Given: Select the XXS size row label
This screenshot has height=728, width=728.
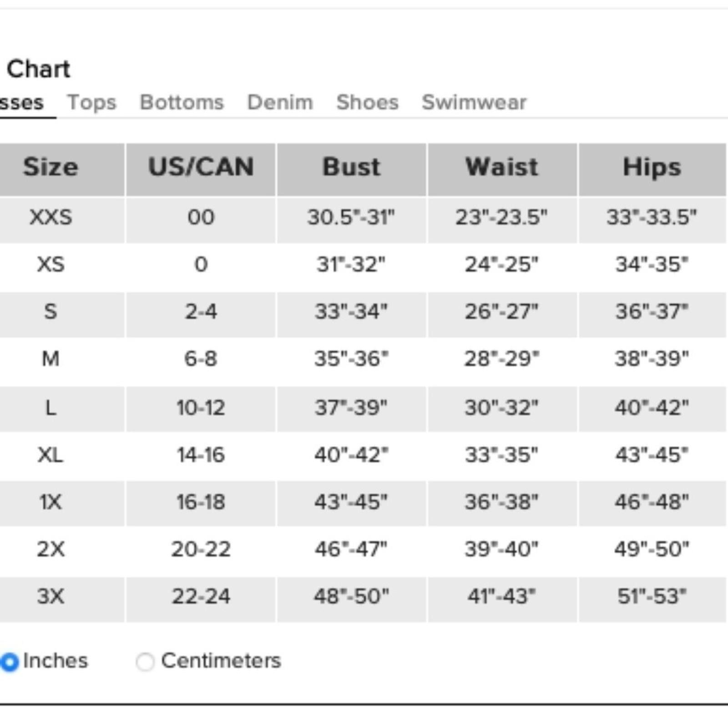Looking at the screenshot, I should point(51,217).
